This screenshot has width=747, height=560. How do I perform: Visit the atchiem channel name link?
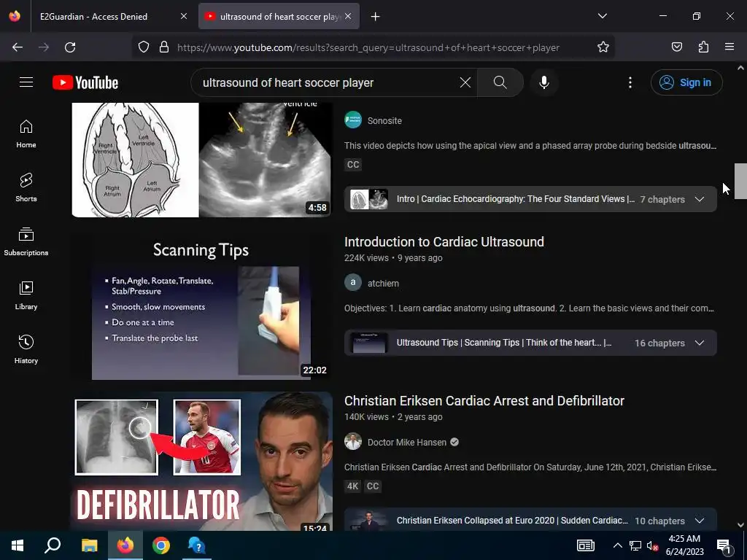click(383, 284)
